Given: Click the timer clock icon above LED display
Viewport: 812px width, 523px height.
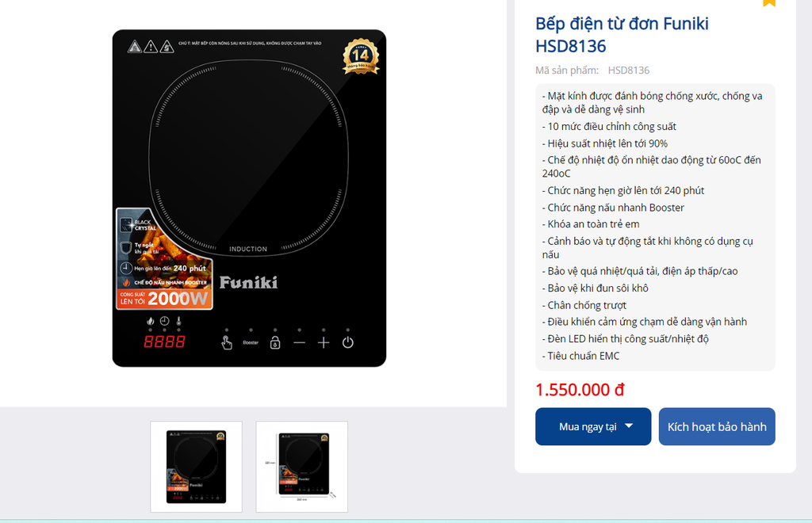Looking at the screenshot, I should pos(164,321).
